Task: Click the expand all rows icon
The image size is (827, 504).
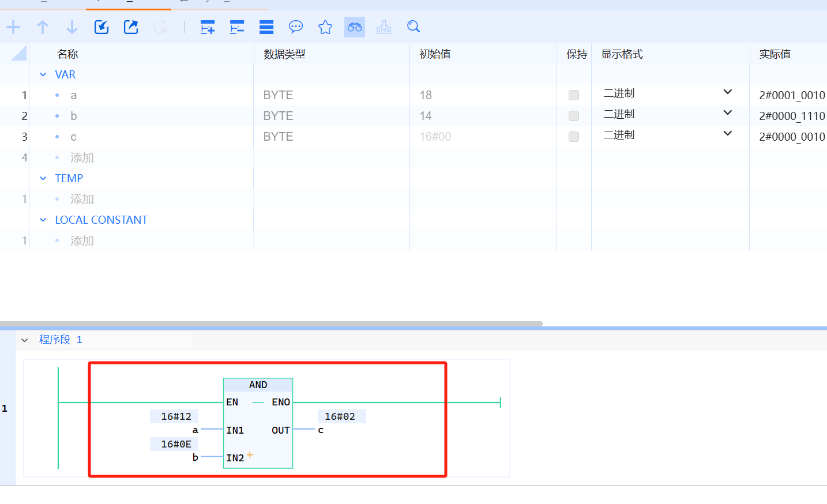Action: click(208, 27)
